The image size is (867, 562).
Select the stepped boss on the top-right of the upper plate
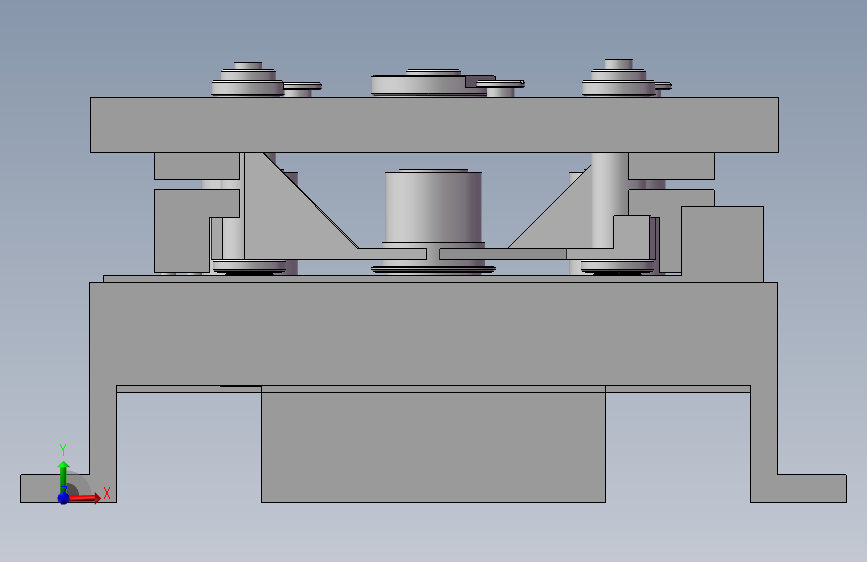click(x=618, y=78)
